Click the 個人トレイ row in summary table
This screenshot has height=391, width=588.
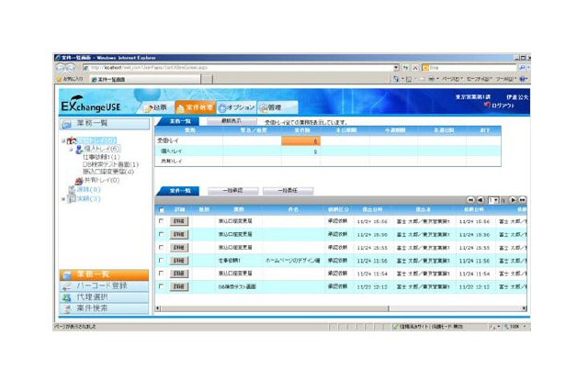point(328,151)
